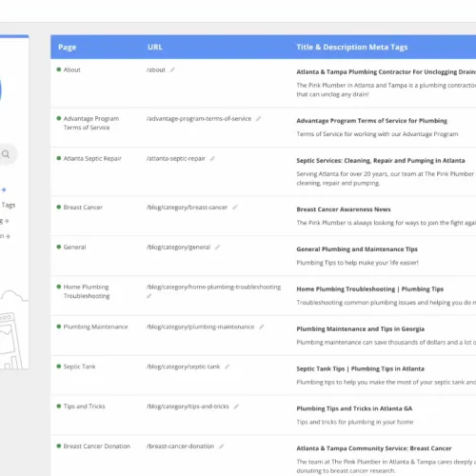476x476 pixels.
Task: Edit the /advantage-program-terms-of-service URL pencil
Action: click(259, 119)
